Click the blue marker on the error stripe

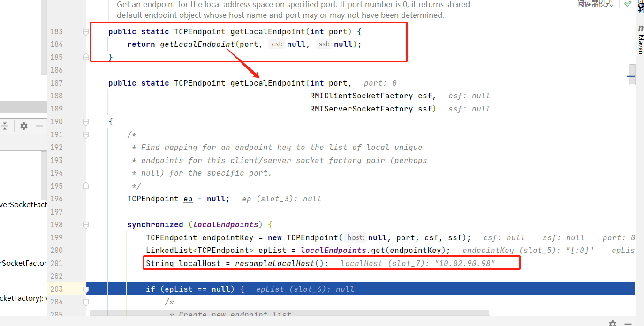tap(631, 76)
